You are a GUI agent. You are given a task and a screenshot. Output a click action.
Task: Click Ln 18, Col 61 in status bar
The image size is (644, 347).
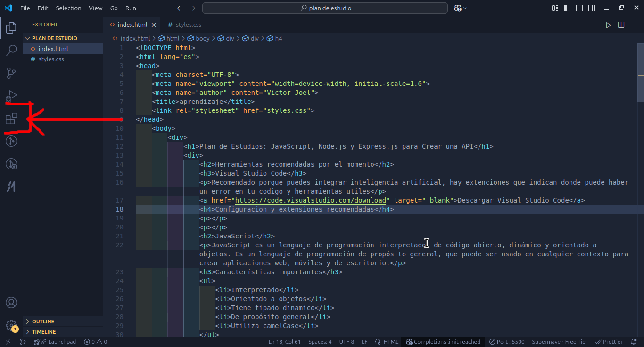pyautogui.click(x=285, y=342)
